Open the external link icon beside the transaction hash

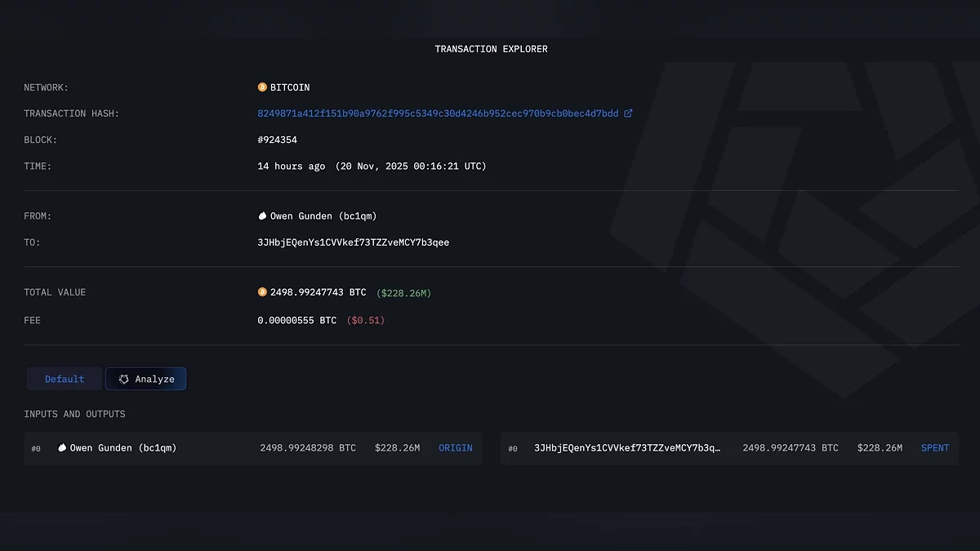(628, 113)
